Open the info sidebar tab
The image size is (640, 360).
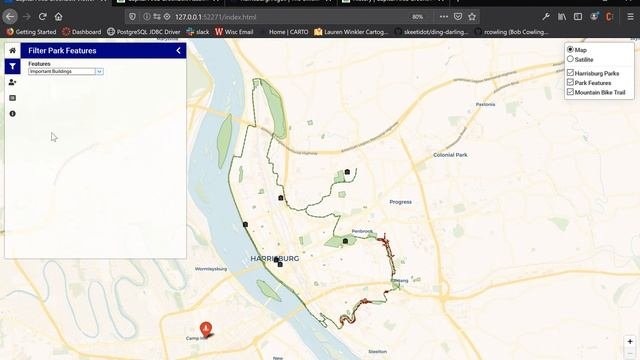pyautogui.click(x=13, y=114)
